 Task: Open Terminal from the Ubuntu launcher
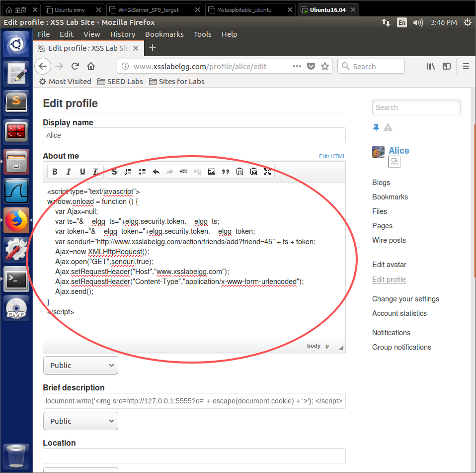coord(16,279)
